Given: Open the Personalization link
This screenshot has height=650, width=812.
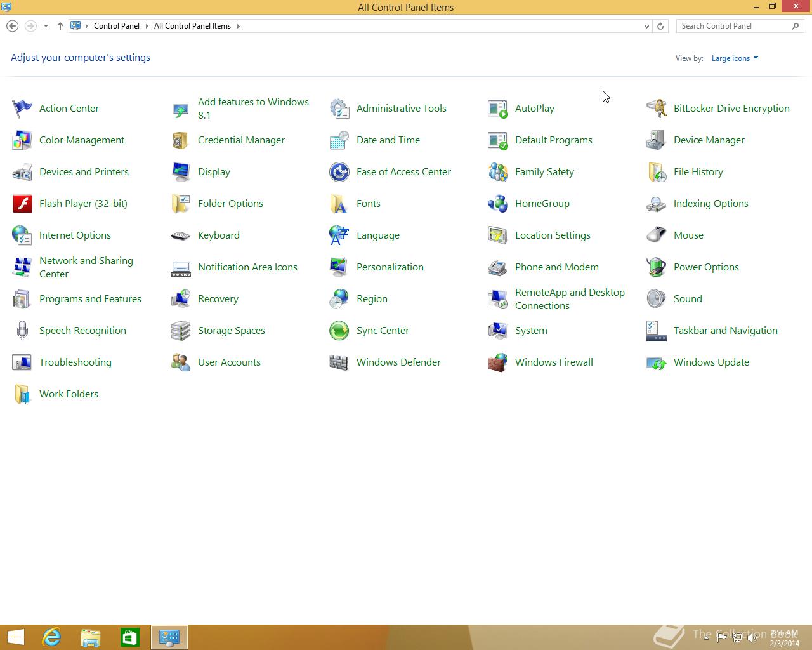Looking at the screenshot, I should pos(390,267).
